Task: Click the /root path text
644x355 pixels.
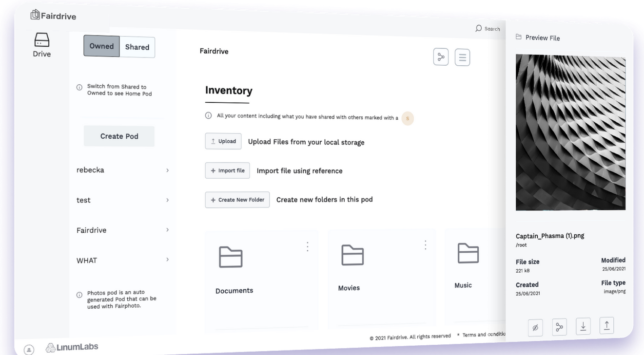Action: (x=521, y=245)
